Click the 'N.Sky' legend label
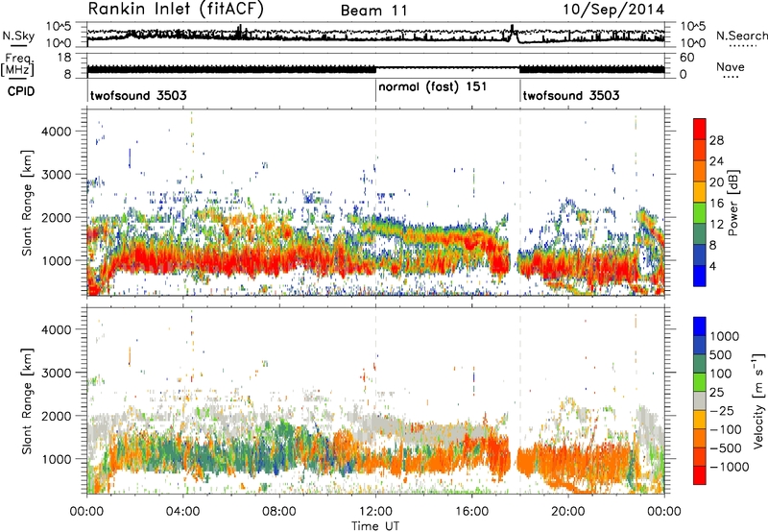This screenshot has height=532, width=768. pyautogui.click(x=18, y=36)
